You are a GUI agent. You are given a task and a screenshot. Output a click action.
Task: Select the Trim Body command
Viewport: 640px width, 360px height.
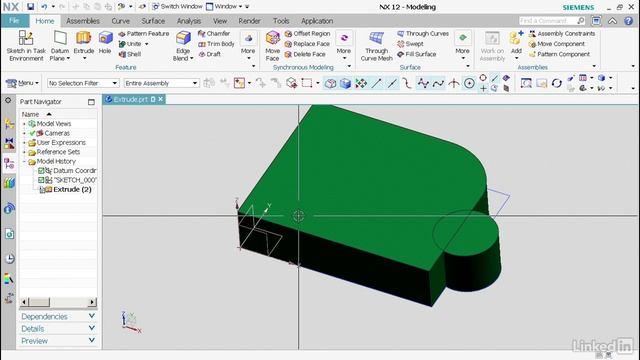[216, 44]
